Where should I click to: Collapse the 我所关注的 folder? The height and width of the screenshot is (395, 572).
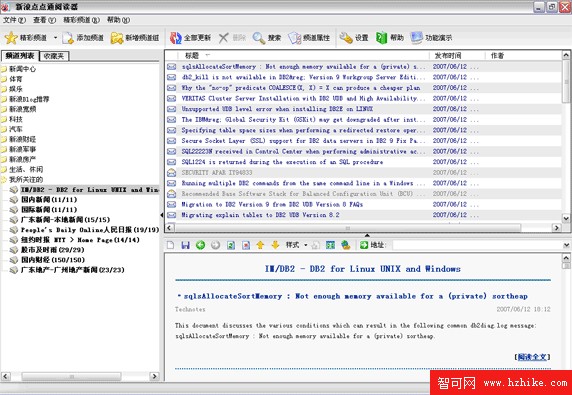pos(4,179)
